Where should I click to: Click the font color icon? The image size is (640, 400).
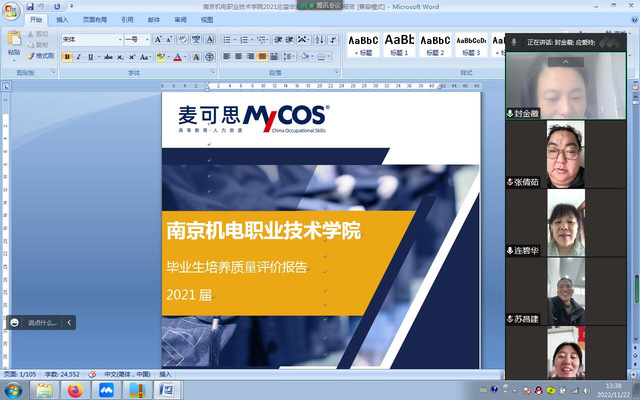point(178,57)
